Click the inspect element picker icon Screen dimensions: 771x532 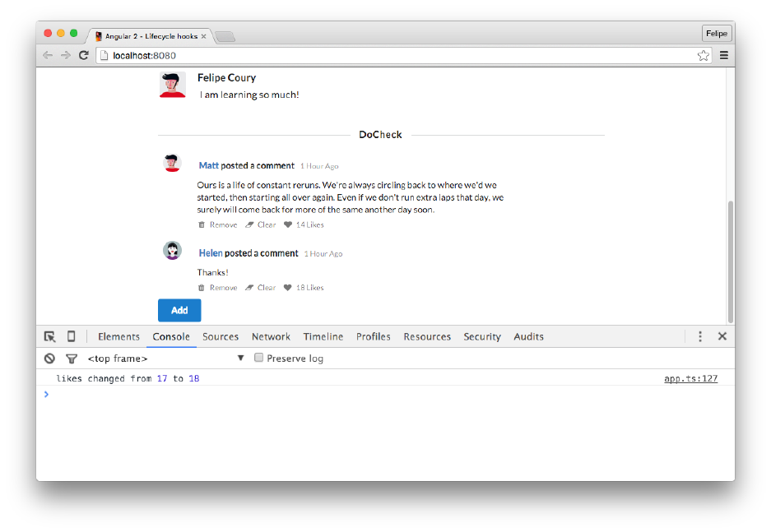(x=49, y=336)
